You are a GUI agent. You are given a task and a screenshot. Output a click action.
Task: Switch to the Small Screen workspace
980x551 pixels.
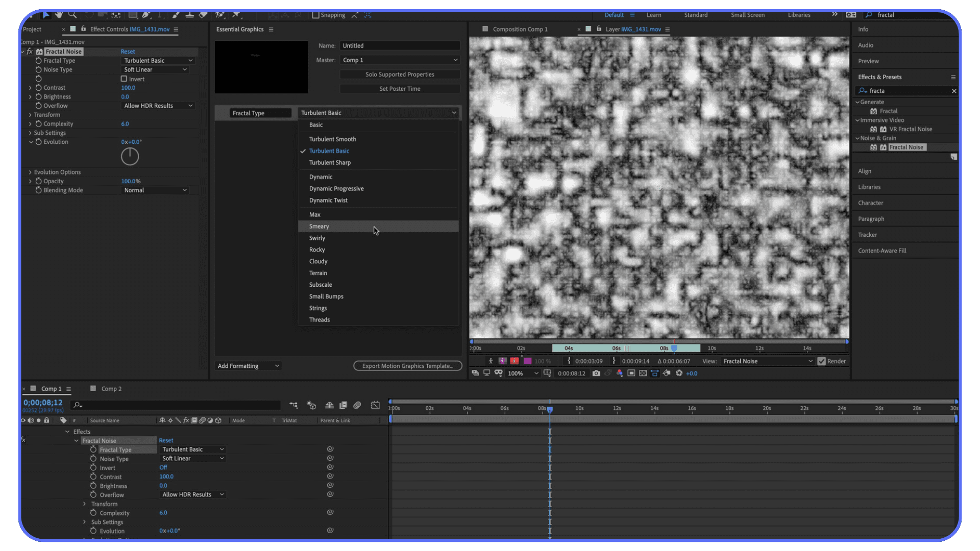tap(747, 15)
